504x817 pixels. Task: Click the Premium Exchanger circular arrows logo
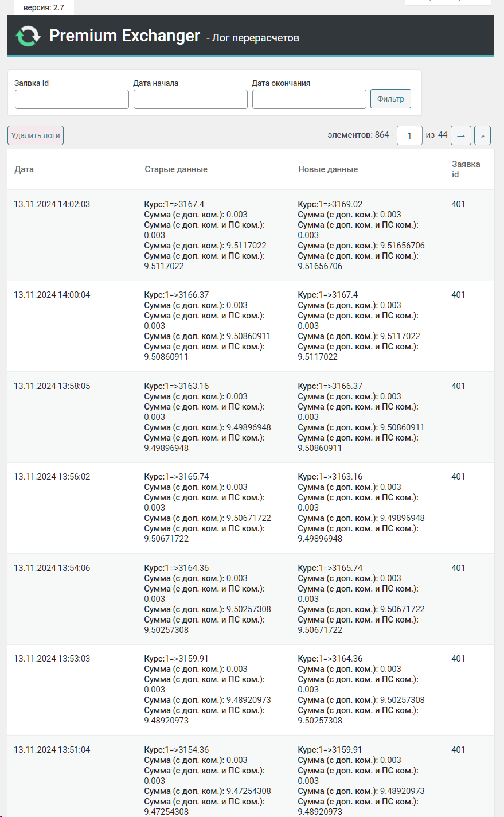click(28, 36)
